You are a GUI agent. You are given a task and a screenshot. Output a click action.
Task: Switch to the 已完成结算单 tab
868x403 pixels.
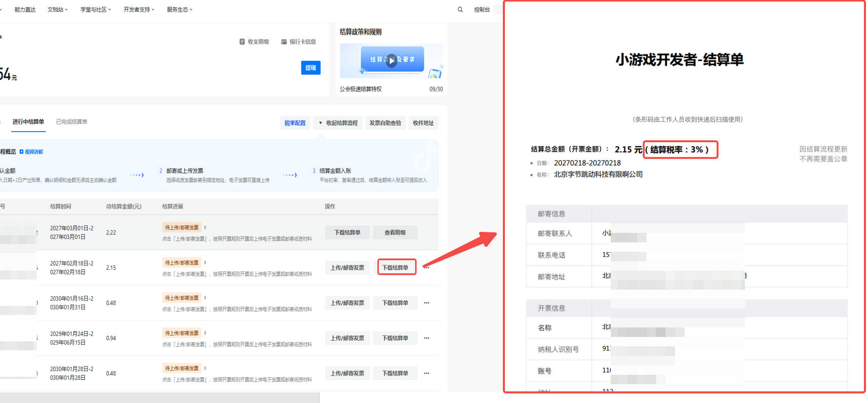pos(71,122)
